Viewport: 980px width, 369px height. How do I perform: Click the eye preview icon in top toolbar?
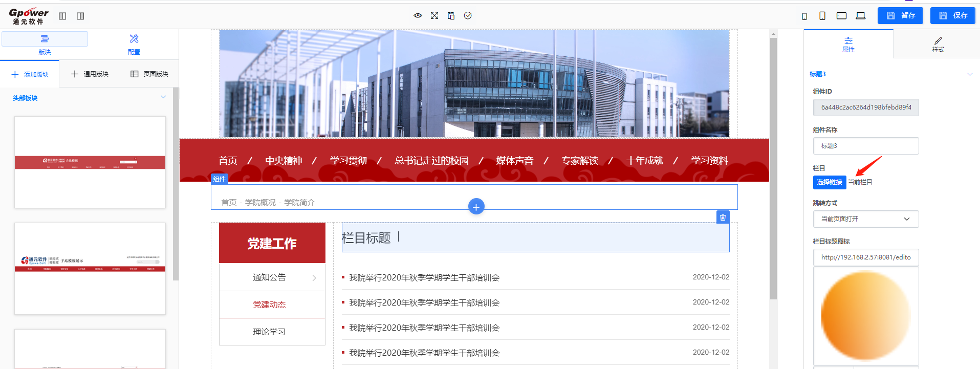tap(418, 16)
